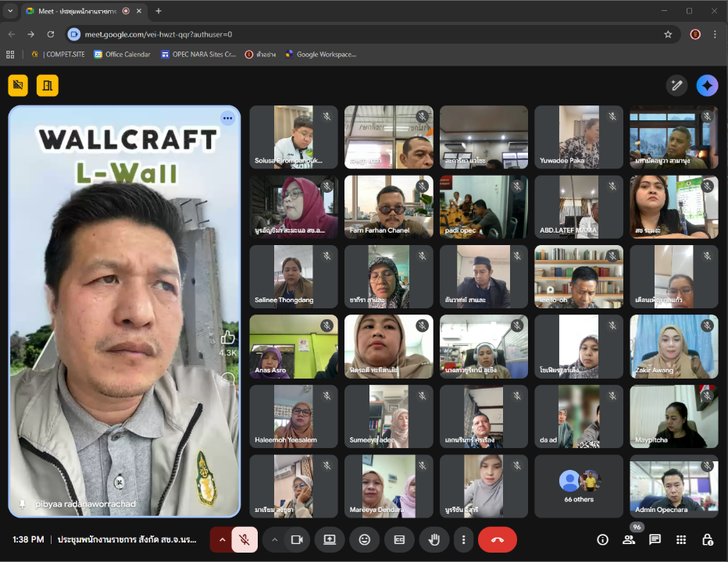
Task: Start presenting your screen
Action: [x=330, y=539]
